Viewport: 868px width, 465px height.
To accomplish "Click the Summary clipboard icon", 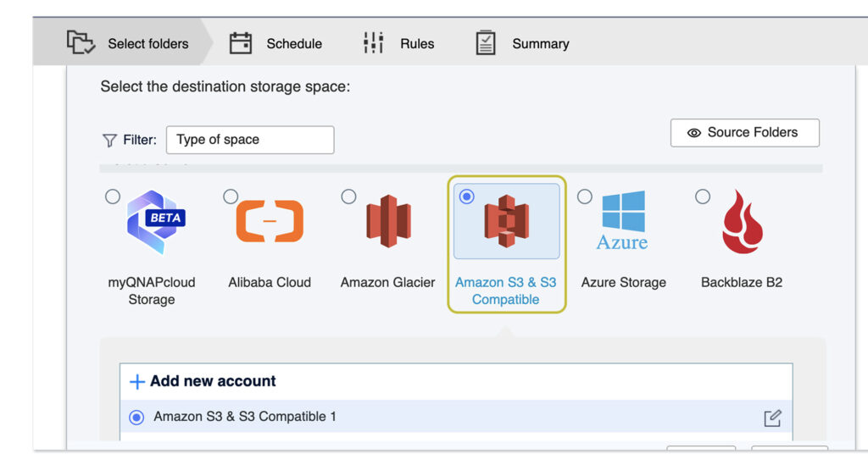I will tap(486, 42).
